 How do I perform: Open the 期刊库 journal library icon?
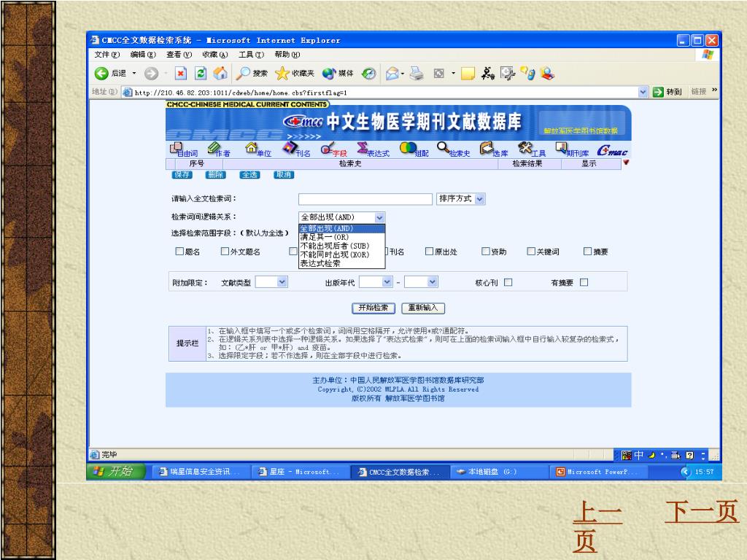tap(572, 149)
